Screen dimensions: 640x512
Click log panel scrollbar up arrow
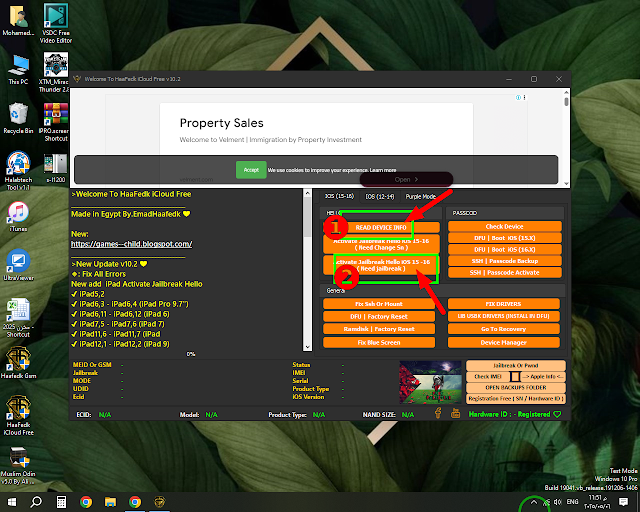(307, 193)
